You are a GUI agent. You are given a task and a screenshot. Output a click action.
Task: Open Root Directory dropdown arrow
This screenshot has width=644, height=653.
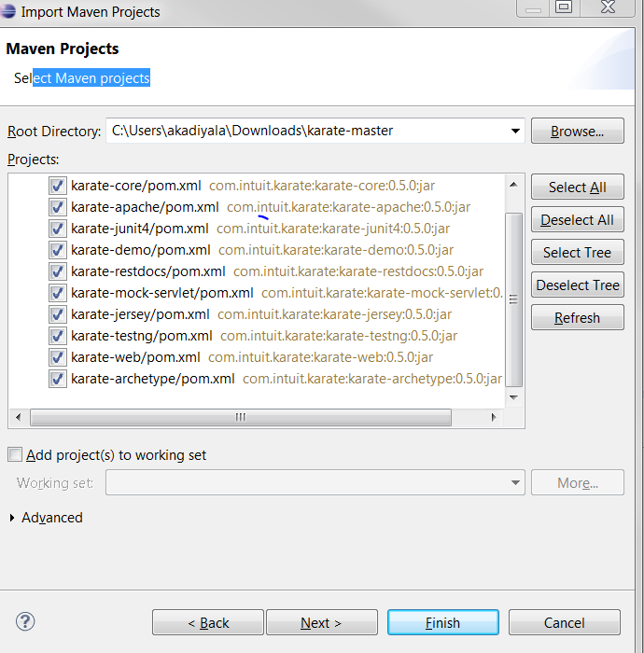[515, 131]
